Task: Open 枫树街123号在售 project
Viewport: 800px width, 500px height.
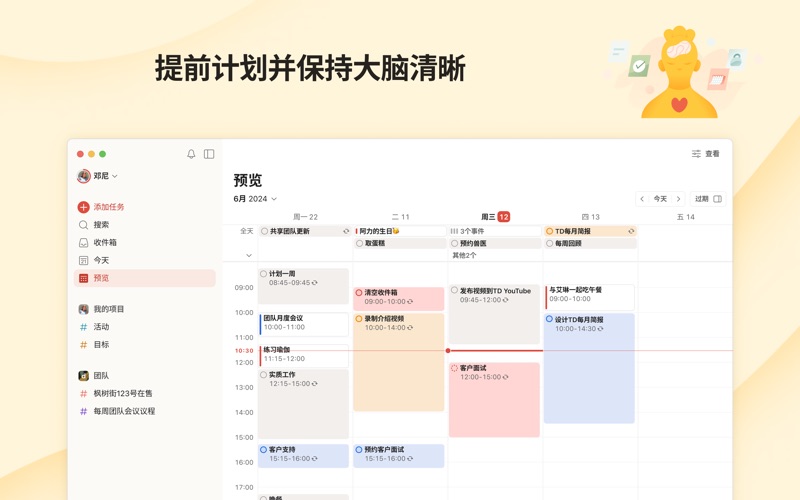Action: click(x=145, y=394)
